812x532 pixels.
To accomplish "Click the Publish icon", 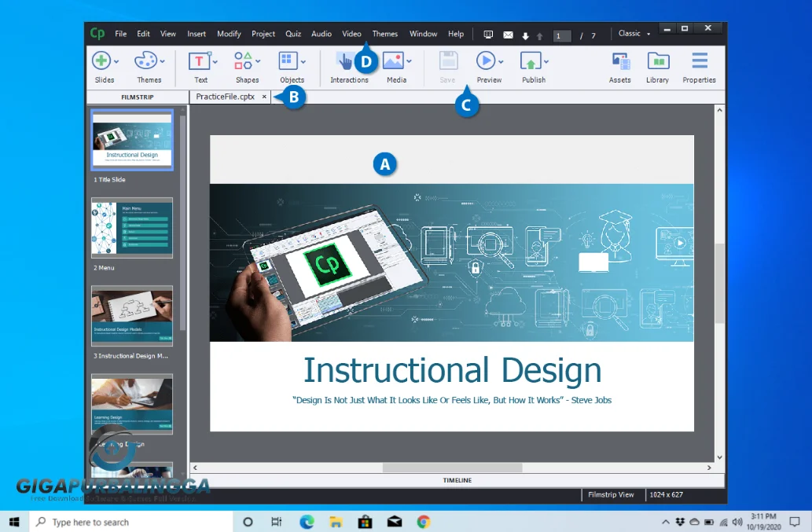I will [531, 61].
